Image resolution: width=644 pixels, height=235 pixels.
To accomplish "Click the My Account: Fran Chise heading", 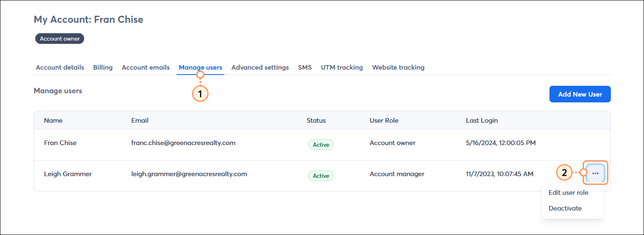I will tap(88, 19).
